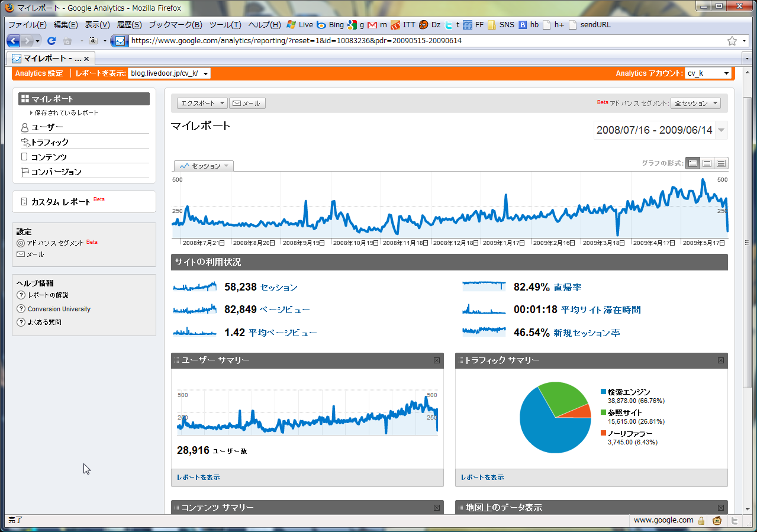Open the エクスポート dropdown

point(202,103)
